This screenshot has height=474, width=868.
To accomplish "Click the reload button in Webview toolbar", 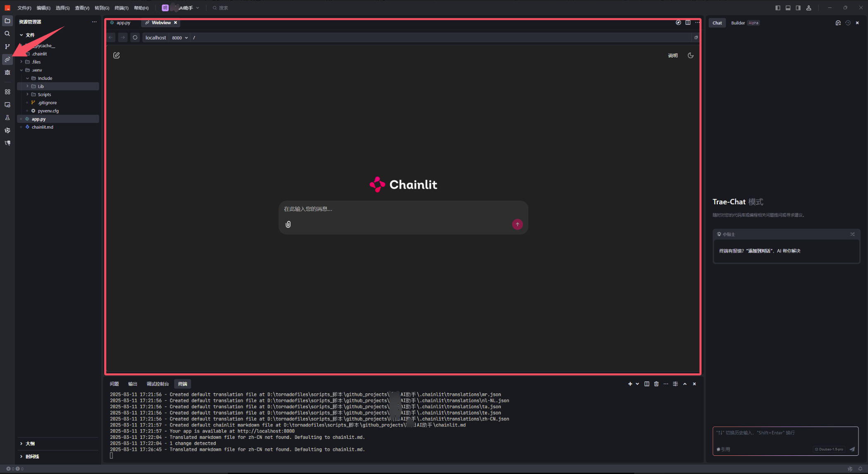I will click(135, 38).
